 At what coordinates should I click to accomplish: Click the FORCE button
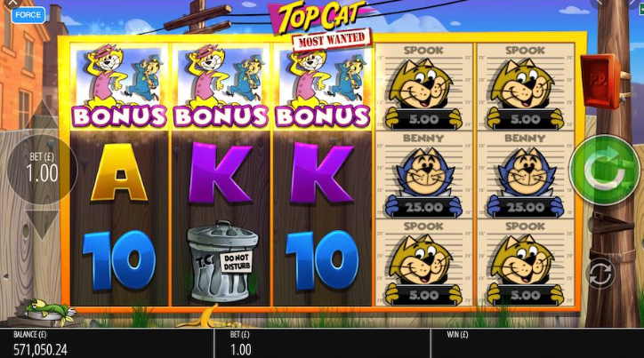pyautogui.click(x=28, y=15)
